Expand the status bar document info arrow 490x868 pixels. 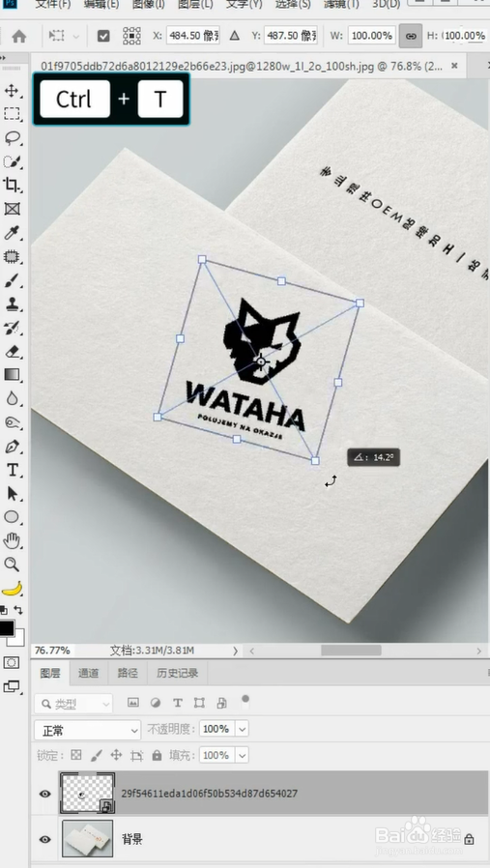pos(235,651)
